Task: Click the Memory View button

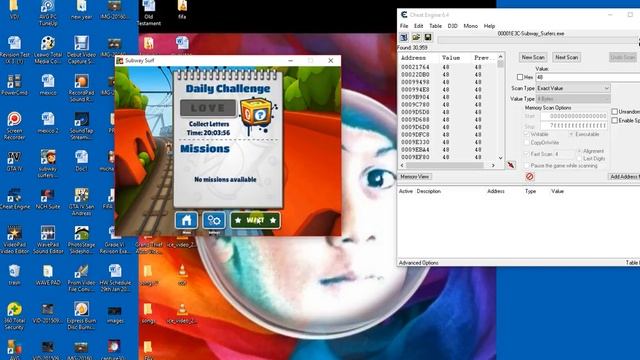Action: pyautogui.click(x=415, y=176)
